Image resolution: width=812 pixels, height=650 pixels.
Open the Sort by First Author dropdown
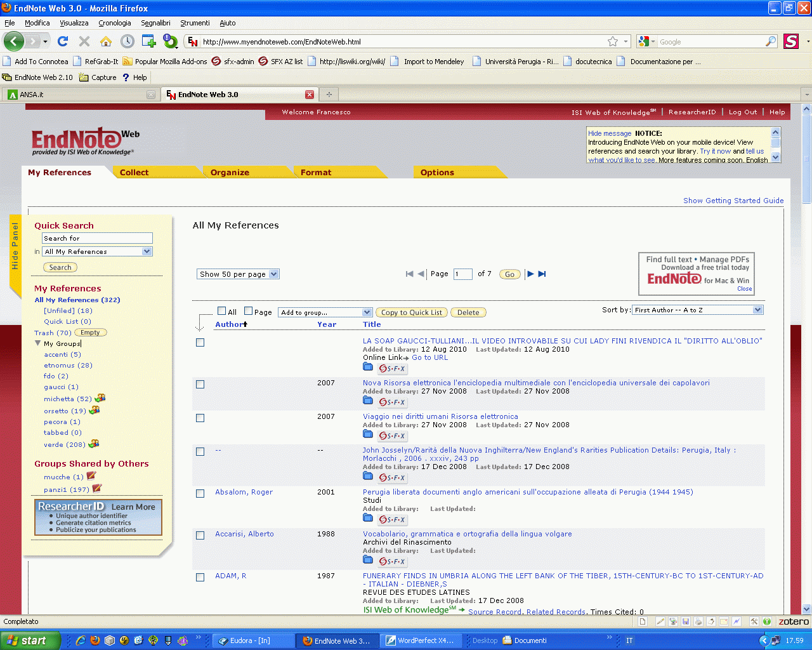(x=698, y=310)
